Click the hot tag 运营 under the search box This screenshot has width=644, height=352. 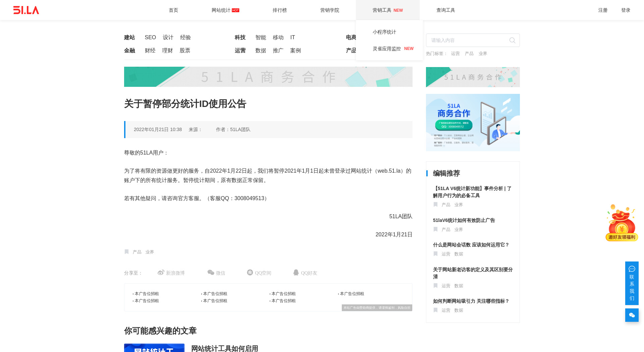pyautogui.click(x=455, y=53)
